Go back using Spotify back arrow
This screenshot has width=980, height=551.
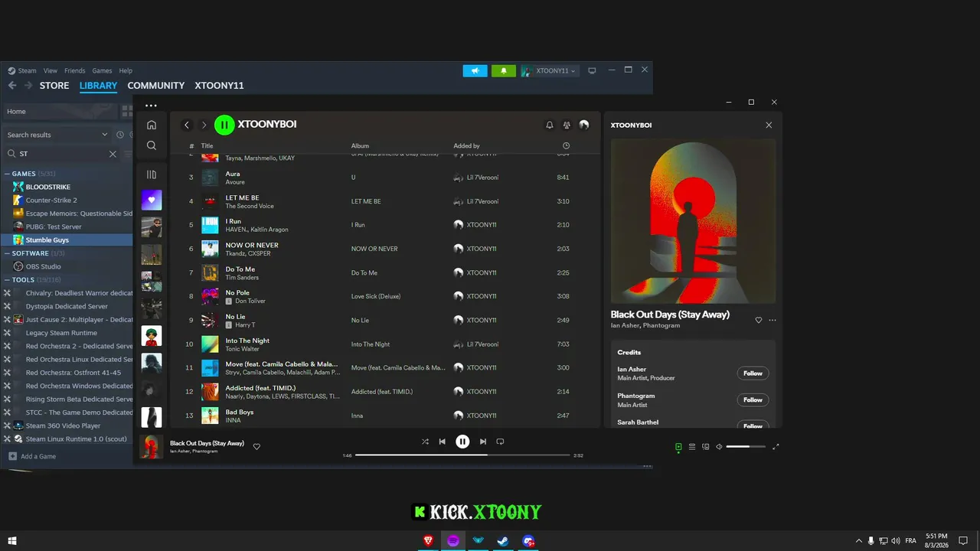coord(187,125)
